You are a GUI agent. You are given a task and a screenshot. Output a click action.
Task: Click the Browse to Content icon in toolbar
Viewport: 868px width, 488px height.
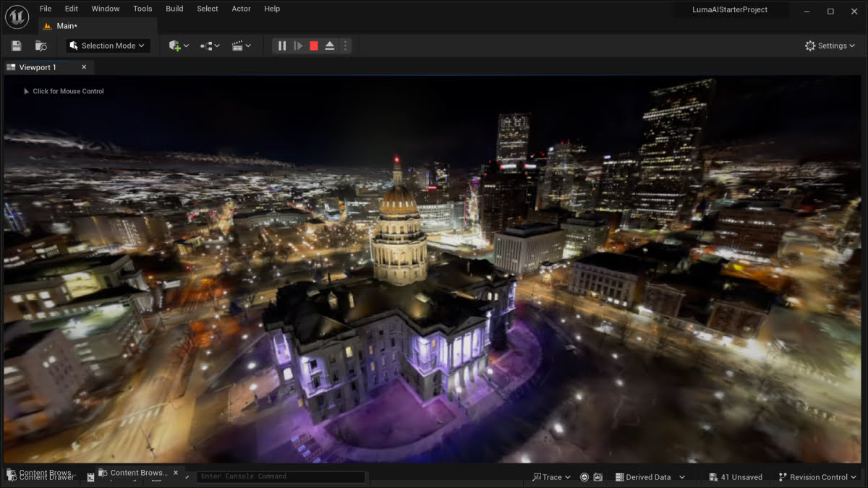click(x=41, y=46)
